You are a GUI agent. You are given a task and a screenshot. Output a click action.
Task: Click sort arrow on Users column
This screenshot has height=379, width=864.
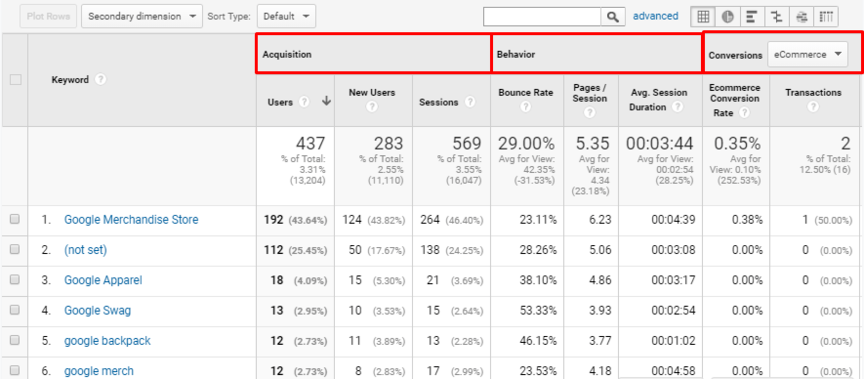point(326,101)
